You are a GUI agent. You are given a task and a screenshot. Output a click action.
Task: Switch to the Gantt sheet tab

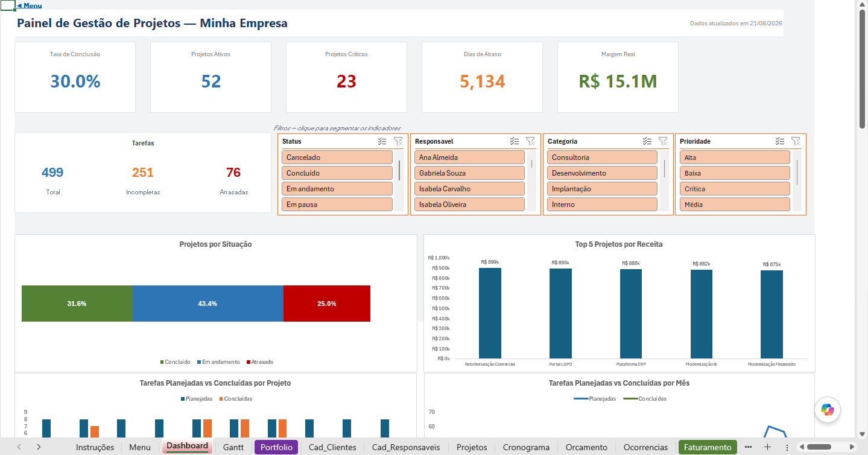point(233,447)
